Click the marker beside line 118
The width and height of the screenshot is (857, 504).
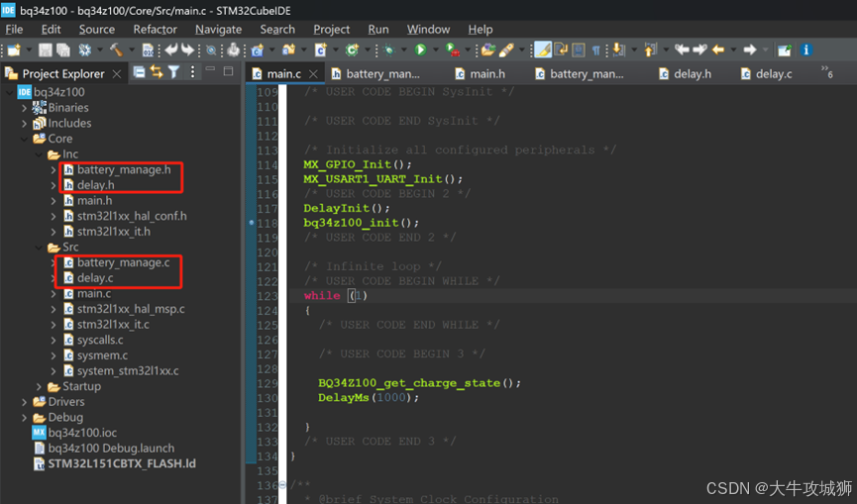tap(252, 223)
